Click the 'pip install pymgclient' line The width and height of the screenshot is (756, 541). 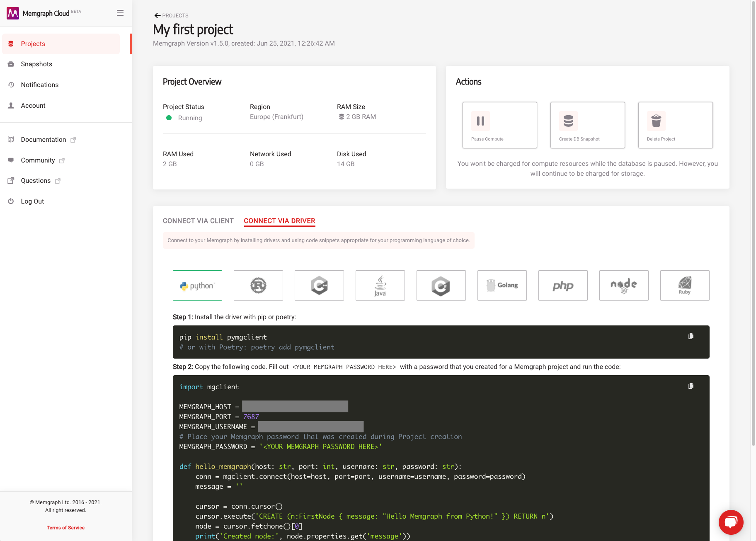[x=223, y=337]
